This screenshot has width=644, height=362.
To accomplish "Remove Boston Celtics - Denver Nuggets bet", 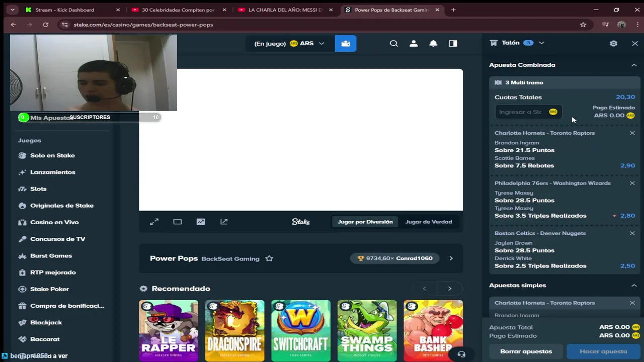I will (x=632, y=233).
